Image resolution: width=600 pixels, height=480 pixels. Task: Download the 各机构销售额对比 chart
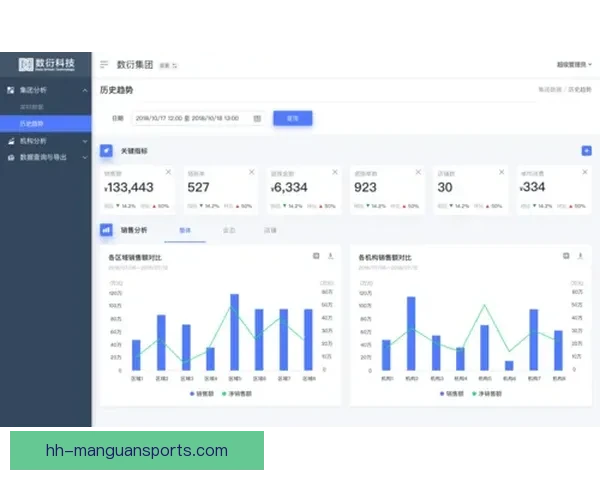pyautogui.click(x=580, y=256)
